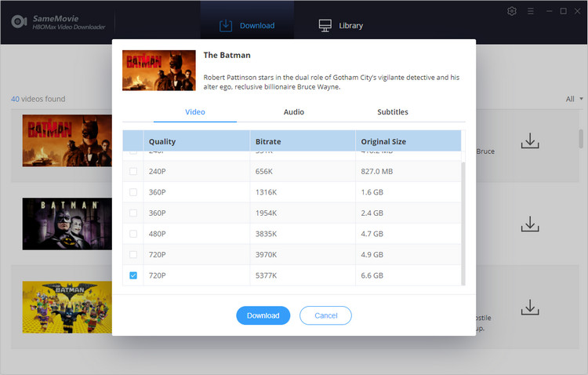Screen dimensions: 588x375
Task: Click the Lego Batman Movie poster thumbnail
Action: tap(67, 308)
